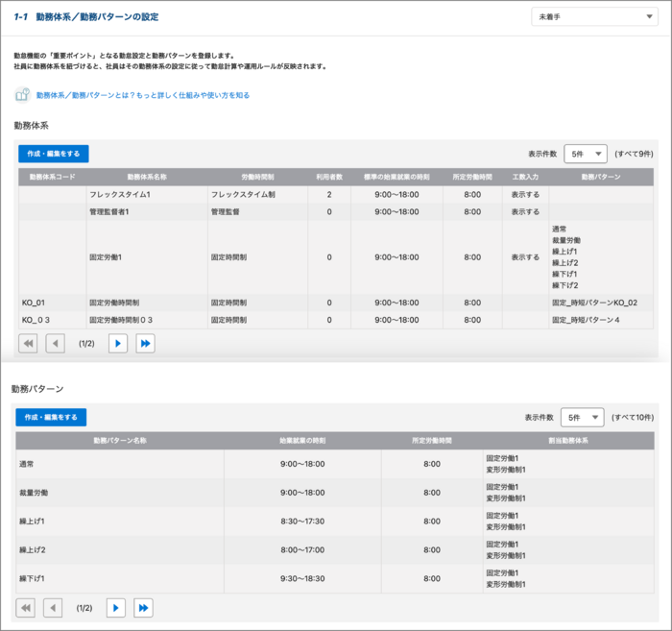The image size is (672, 631).
Task: Go to first page of 勤務体系 table
Action: (x=28, y=343)
